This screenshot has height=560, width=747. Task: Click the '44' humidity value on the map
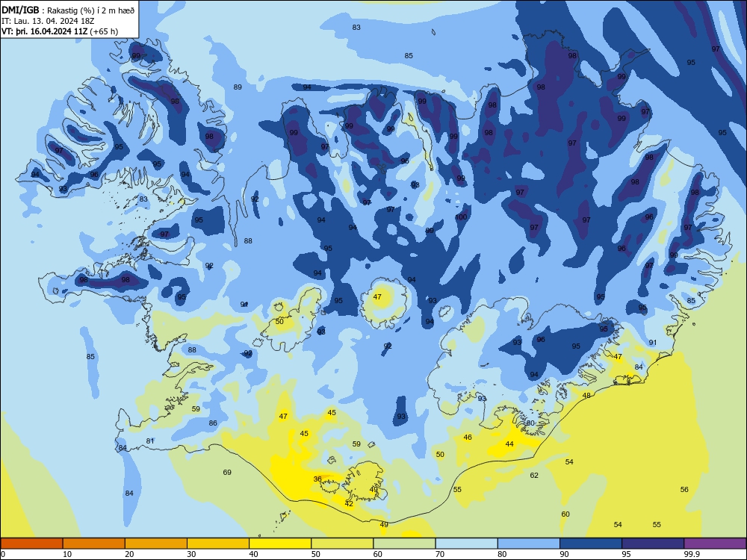(x=509, y=444)
